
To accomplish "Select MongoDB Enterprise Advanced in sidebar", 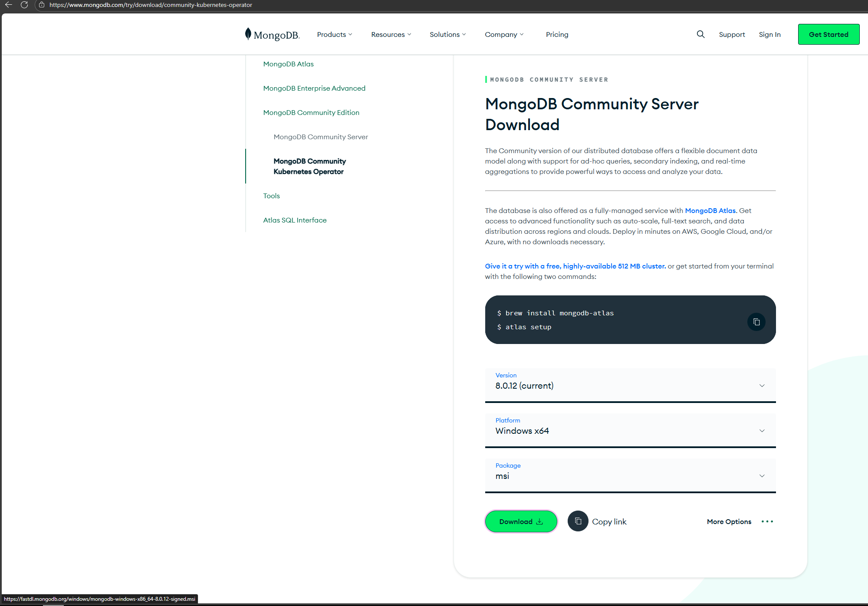I will [x=314, y=88].
